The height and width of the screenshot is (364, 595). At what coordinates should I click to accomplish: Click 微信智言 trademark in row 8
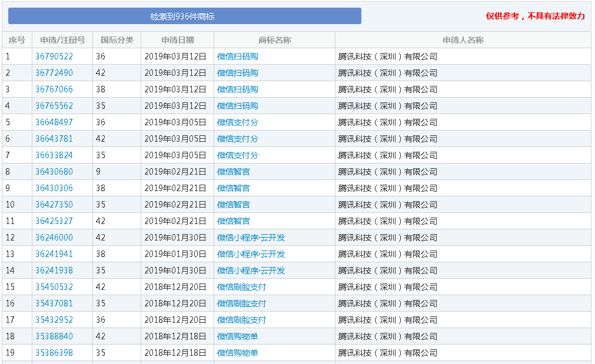click(233, 172)
